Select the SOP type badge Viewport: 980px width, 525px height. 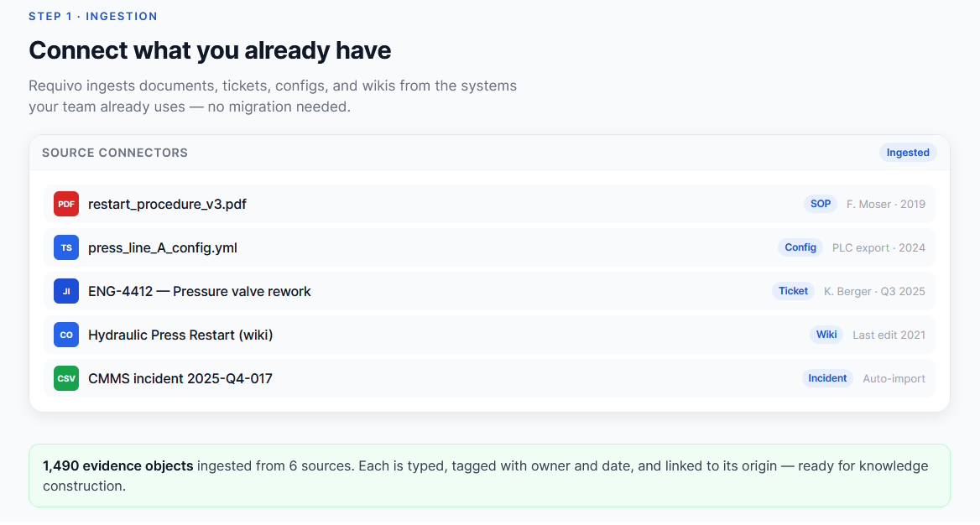tap(820, 204)
